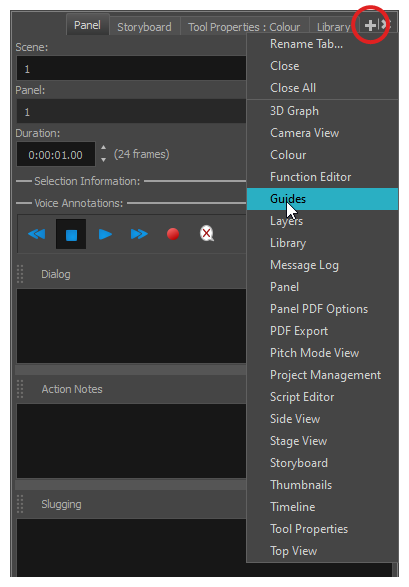Click the Duration timecode field

point(56,154)
